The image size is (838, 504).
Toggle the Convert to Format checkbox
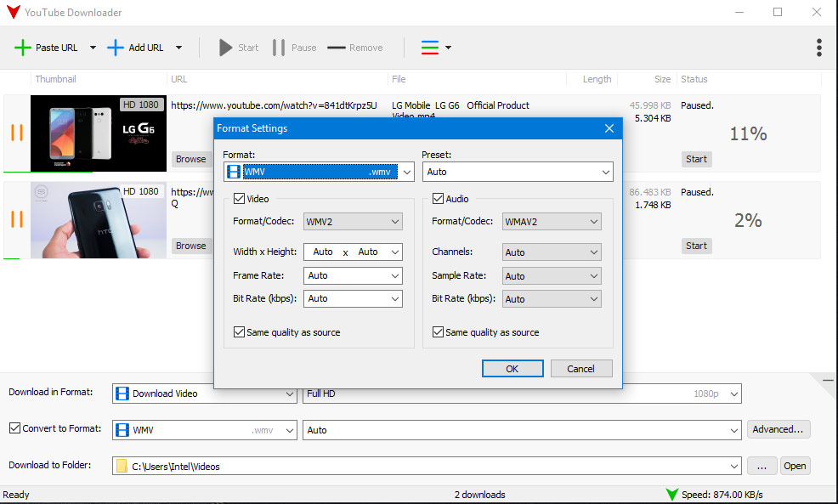coord(14,428)
